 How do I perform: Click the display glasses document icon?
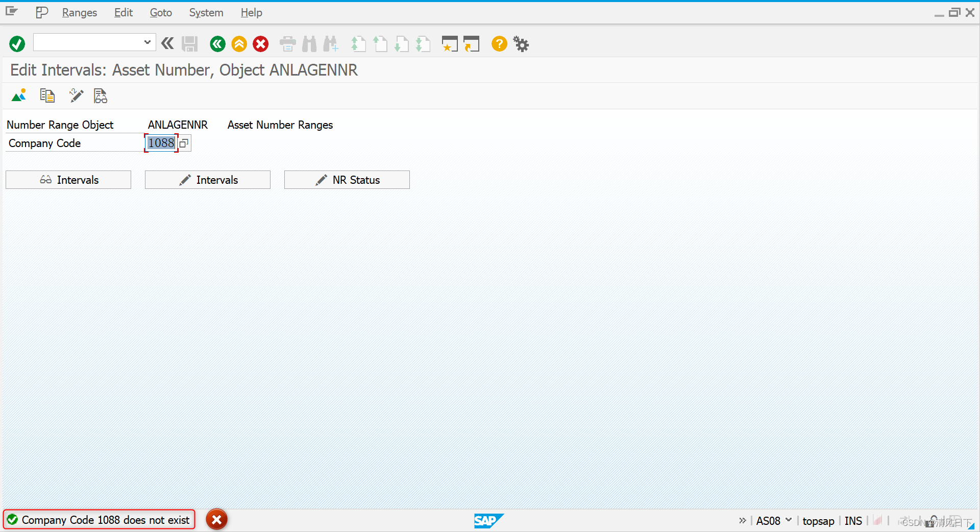coord(101,95)
